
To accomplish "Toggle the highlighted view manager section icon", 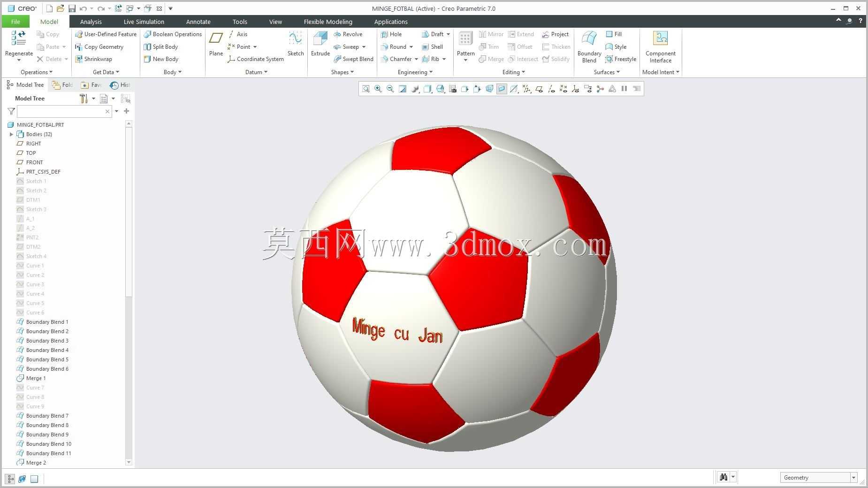I will click(x=502, y=89).
